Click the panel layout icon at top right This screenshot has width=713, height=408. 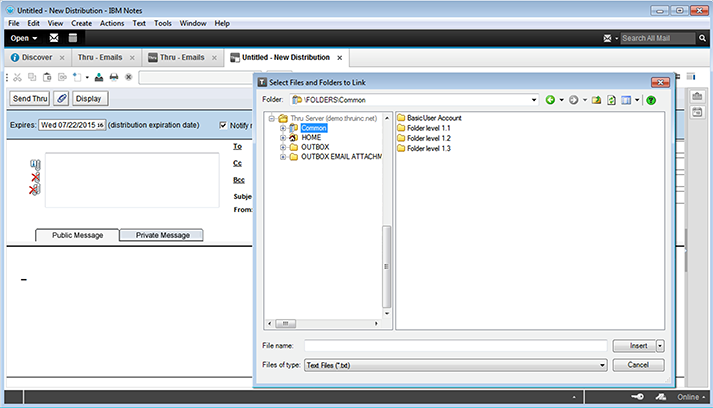pyautogui.click(x=691, y=76)
